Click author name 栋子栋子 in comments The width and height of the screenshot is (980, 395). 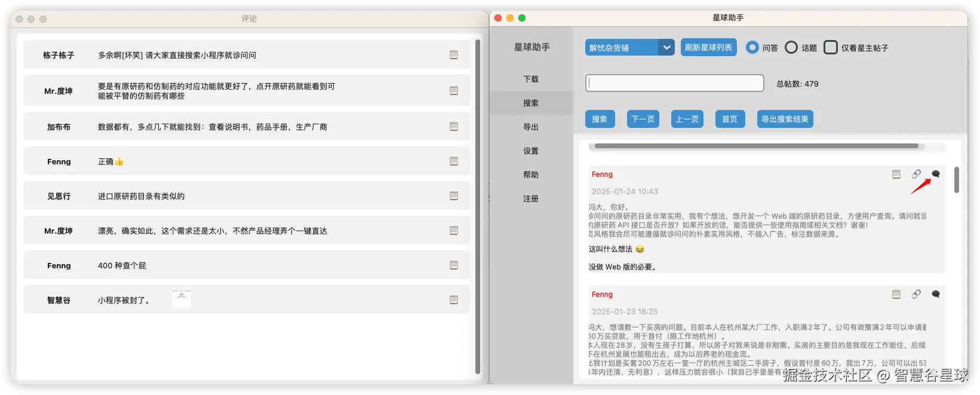click(x=59, y=55)
